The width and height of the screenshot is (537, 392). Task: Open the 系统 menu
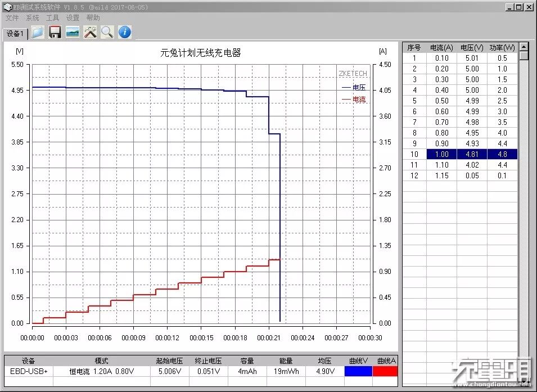click(33, 18)
